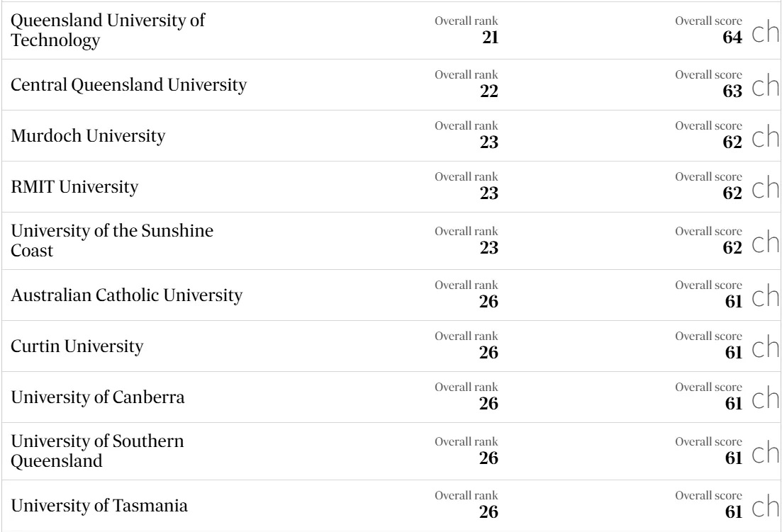This screenshot has height=532, width=782.
Task: Click University of the Sunshine Coast name
Action: click(x=113, y=241)
